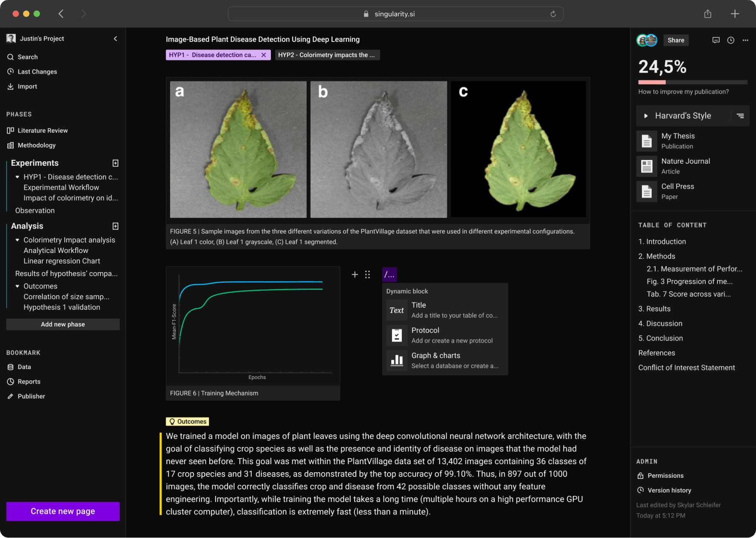Select HYP2 Colorimetry impacts tab

coord(327,55)
